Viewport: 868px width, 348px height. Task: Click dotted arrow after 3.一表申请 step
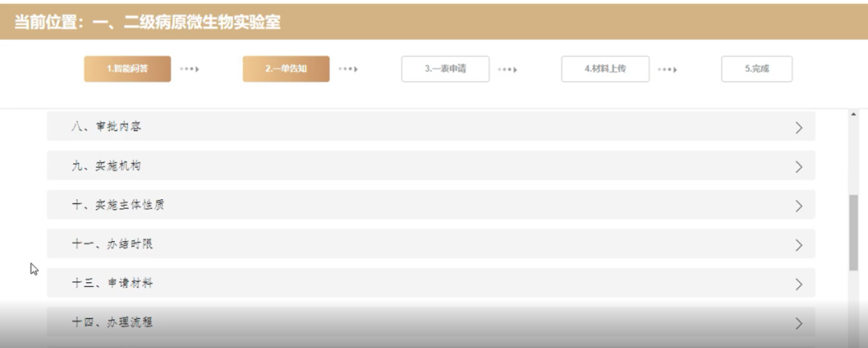506,69
